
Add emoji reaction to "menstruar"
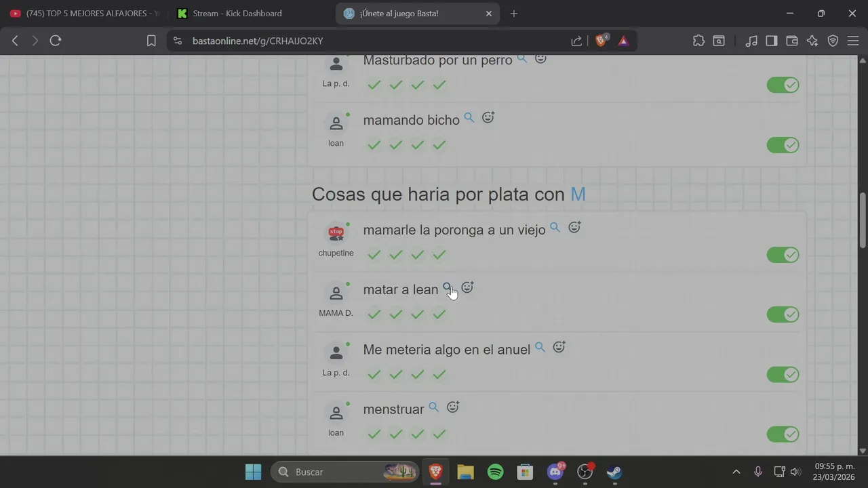(453, 407)
